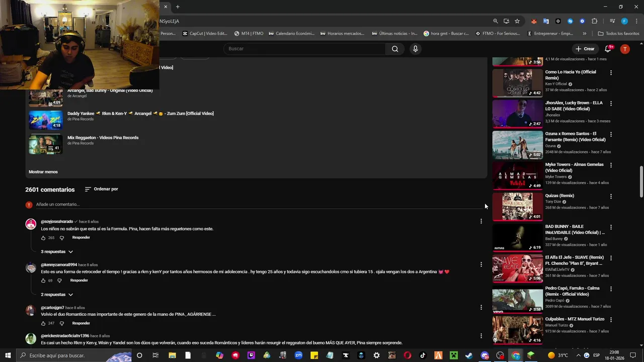Viewport: 644px width, 362px height.
Task: Click install app icon in address bar
Action: click(x=506, y=21)
